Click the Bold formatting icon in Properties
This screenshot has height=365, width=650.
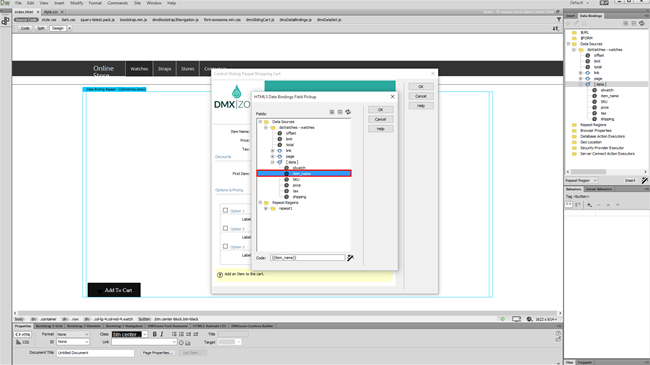155,334
